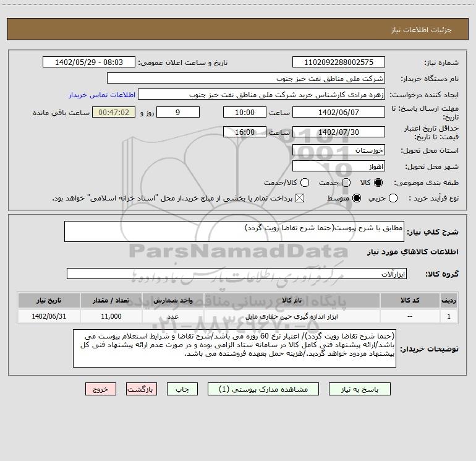Image resolution: width=476 pixels, height=461 pixels.
Task: Click the delivery province field خوزستان
Action: [x=339, y=150]
